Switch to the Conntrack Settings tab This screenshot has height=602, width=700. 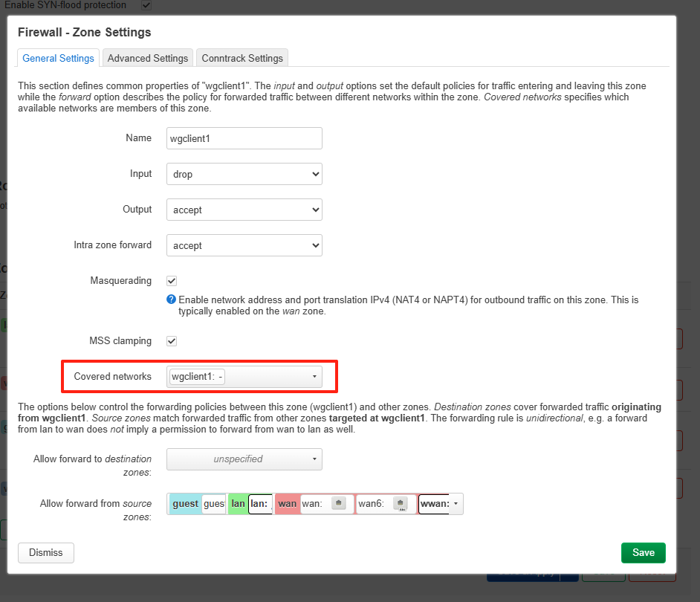pyautogui.click(x=242, y=58)
